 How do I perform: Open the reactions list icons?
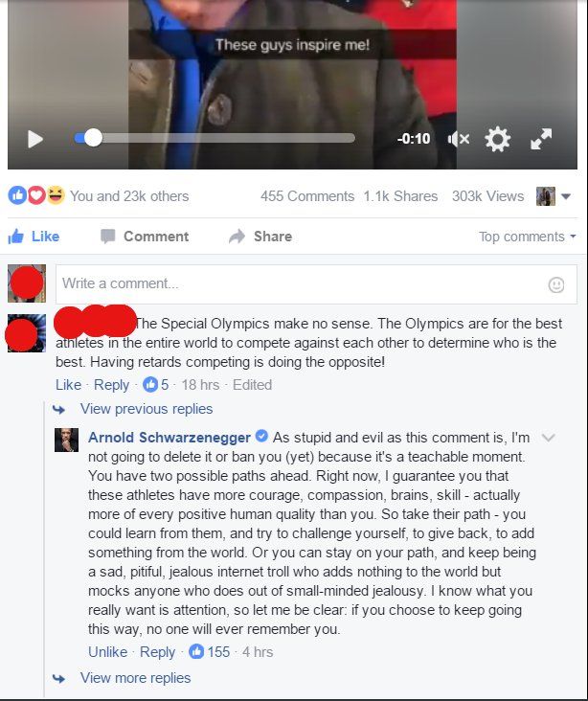(36, 195)
